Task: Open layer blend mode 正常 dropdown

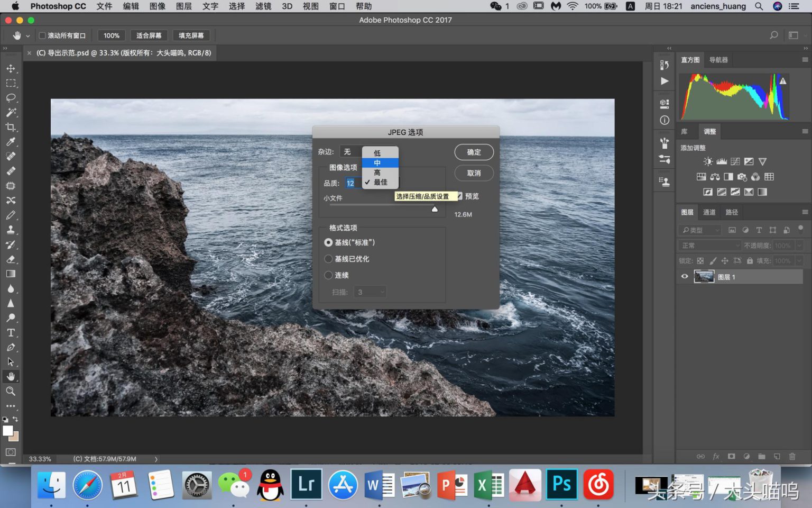Action: pyautogui.click(x=710, y=246)
